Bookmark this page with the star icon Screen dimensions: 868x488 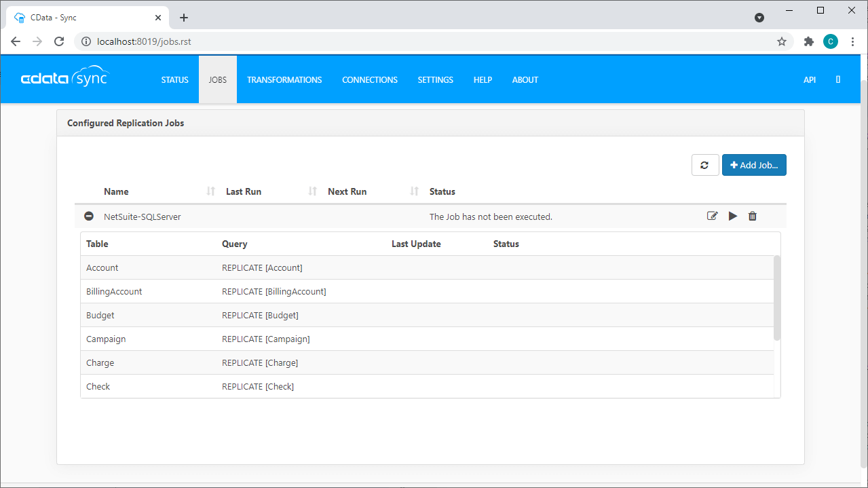(781, 41)
